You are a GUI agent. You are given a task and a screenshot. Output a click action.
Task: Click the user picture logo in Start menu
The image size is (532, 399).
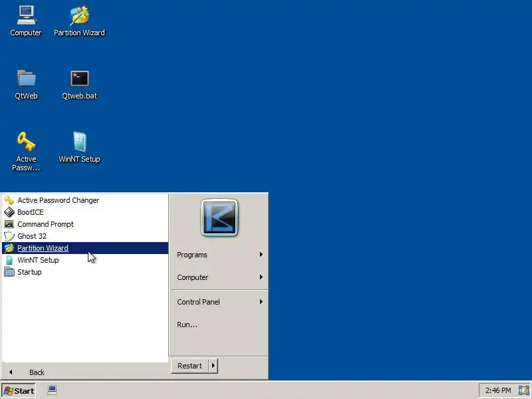tap(219, 217)
